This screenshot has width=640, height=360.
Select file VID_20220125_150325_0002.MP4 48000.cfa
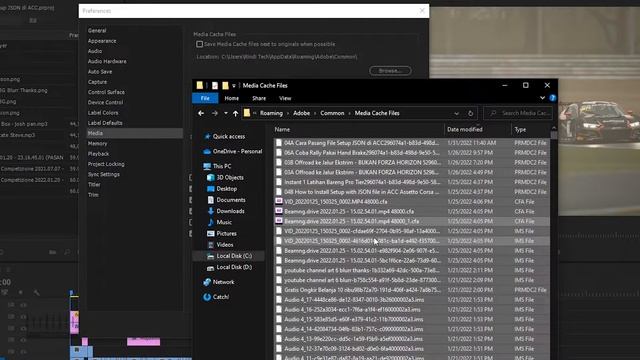[x=336, y=202]
